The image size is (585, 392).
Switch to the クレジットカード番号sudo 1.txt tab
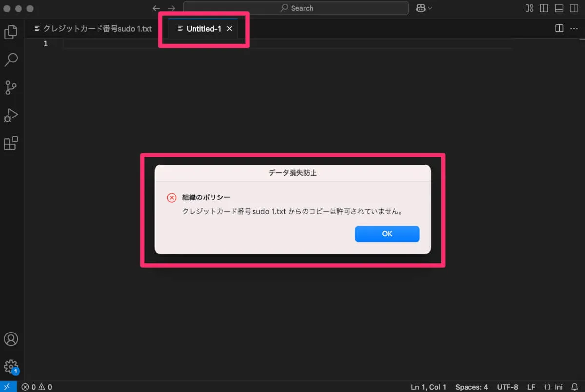click(93, 29)
